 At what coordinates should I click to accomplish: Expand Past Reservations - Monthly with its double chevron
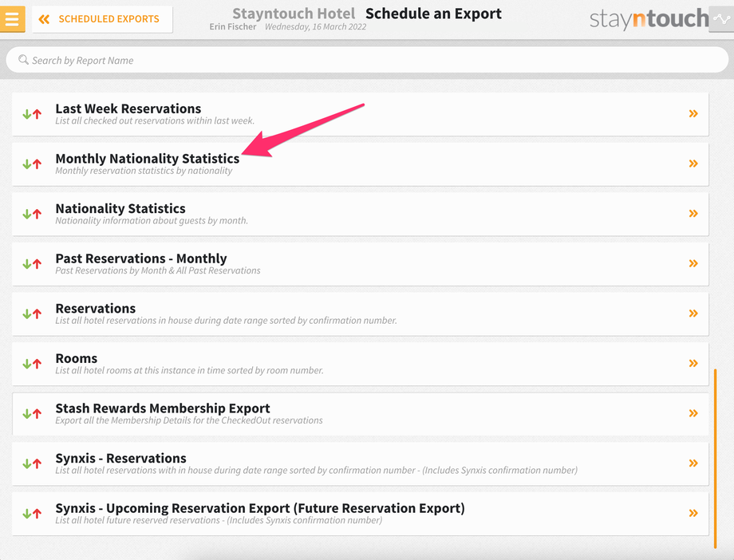click(x=693, y=263)
